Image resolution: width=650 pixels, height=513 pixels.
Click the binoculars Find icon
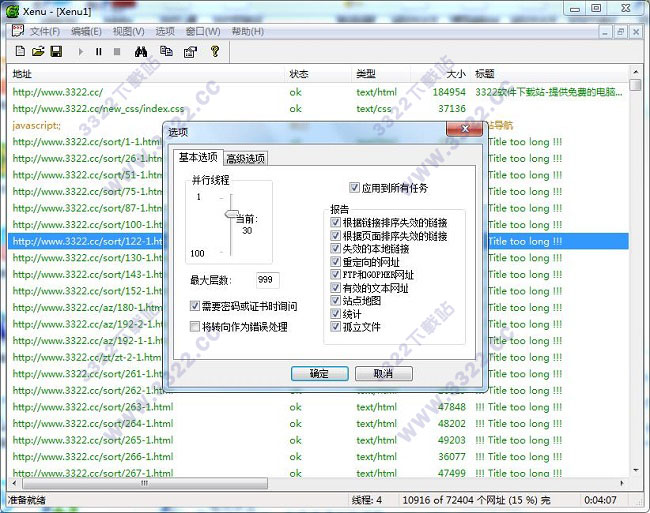[x=141, y=52]
